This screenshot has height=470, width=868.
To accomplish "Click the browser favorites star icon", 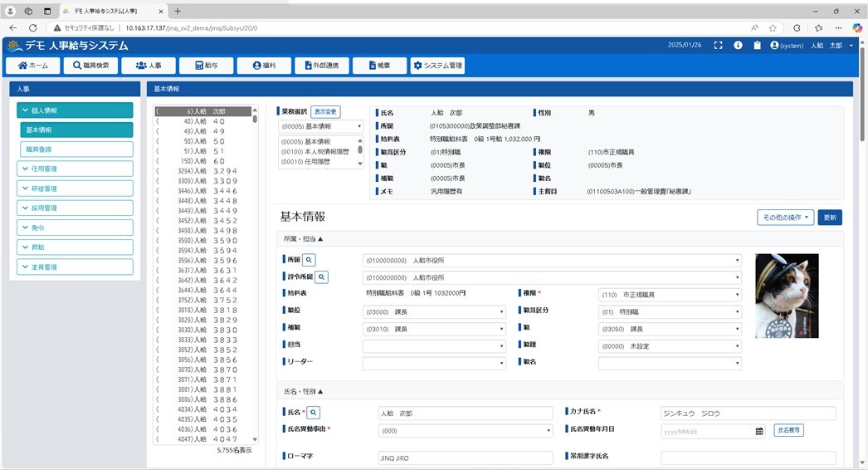I will click(x=773, y=27).
